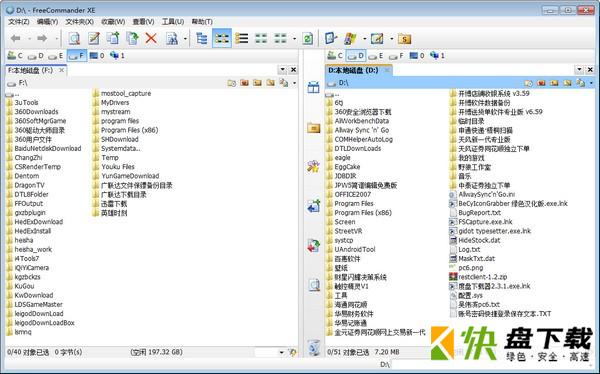Open the back history dropdown arrow

pyautogui.click(x=29, y=39)
